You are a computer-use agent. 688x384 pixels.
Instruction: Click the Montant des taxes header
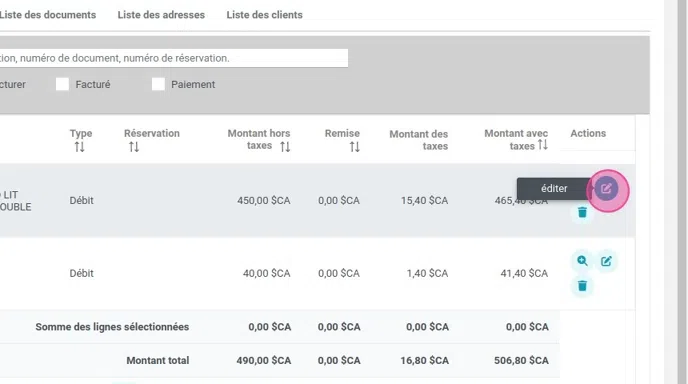pos(419,140)
